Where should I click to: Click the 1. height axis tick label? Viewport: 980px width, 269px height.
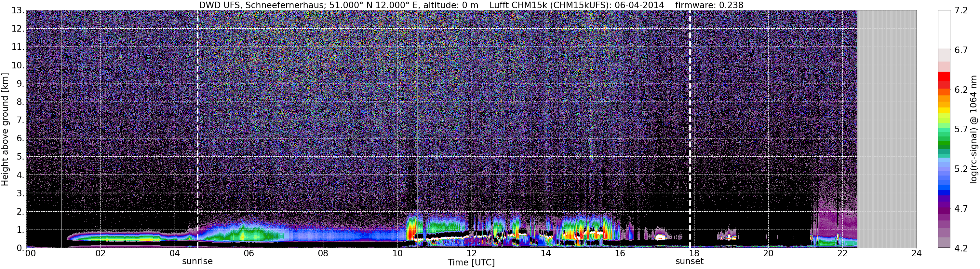pyautogui.click(x=20, y=230)
